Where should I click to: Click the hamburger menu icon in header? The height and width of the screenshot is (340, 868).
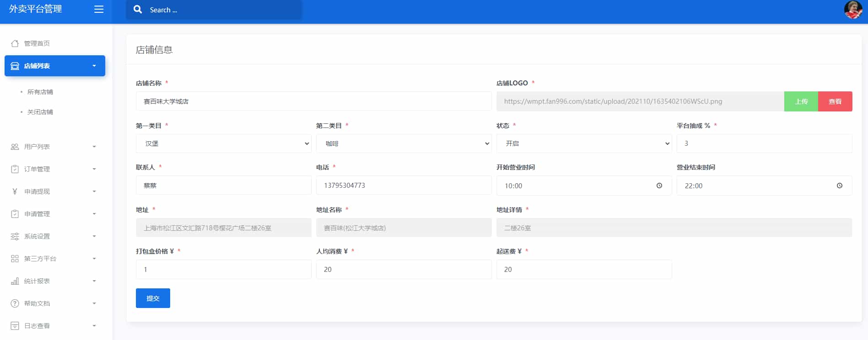click(99, 10)
